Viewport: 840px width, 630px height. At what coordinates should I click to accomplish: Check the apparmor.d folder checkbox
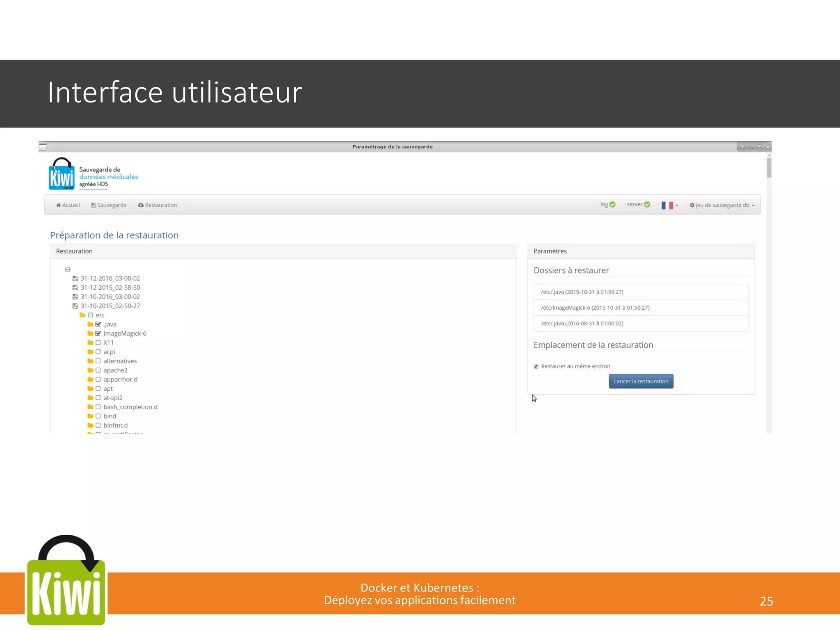point(98,379)
